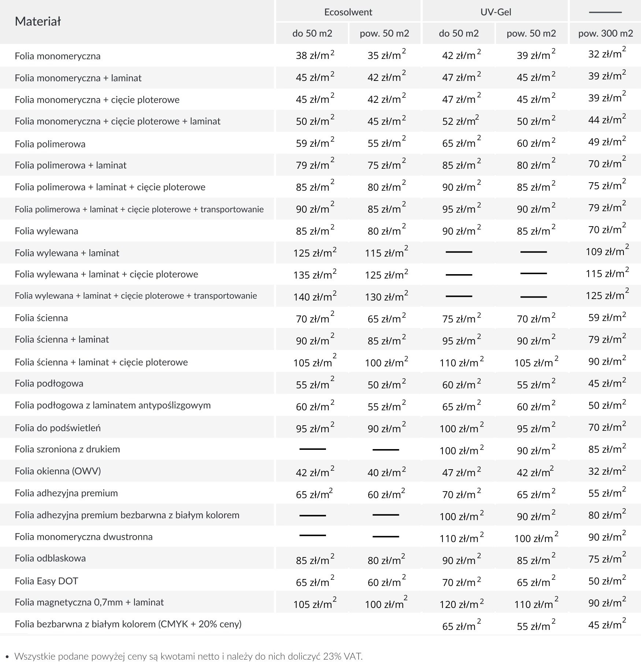Click the 109 zł/m² price cell

pos(607,251)
